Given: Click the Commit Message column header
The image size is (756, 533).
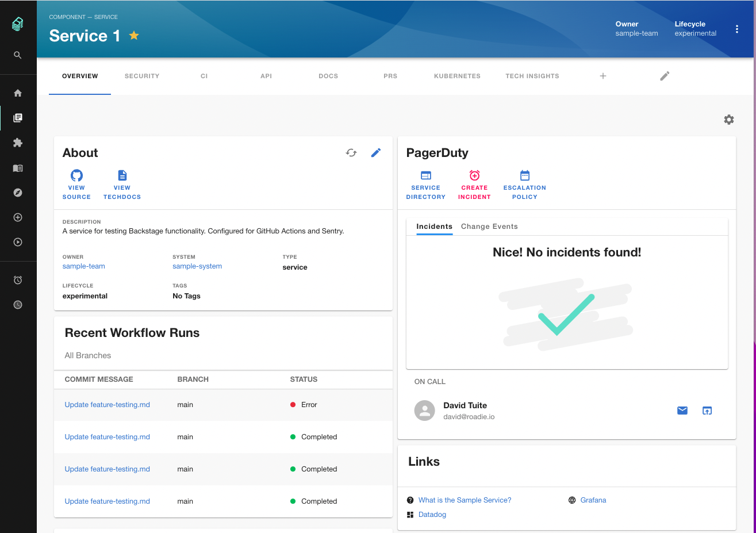Looking at the screenshot, I should click(x=99, y=379).
